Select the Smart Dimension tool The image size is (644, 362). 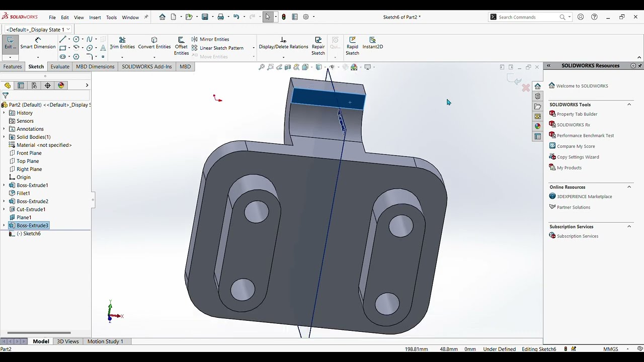tap(38, 43)
